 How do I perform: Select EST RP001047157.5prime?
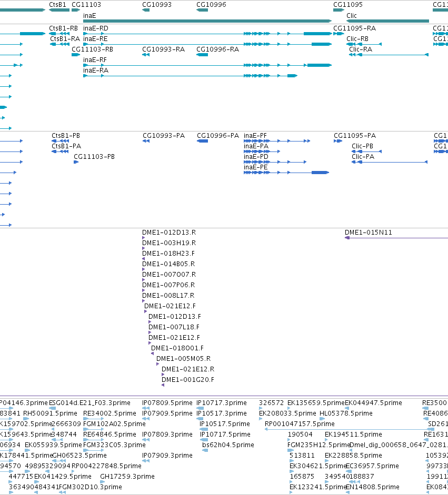tap(350, 429)
